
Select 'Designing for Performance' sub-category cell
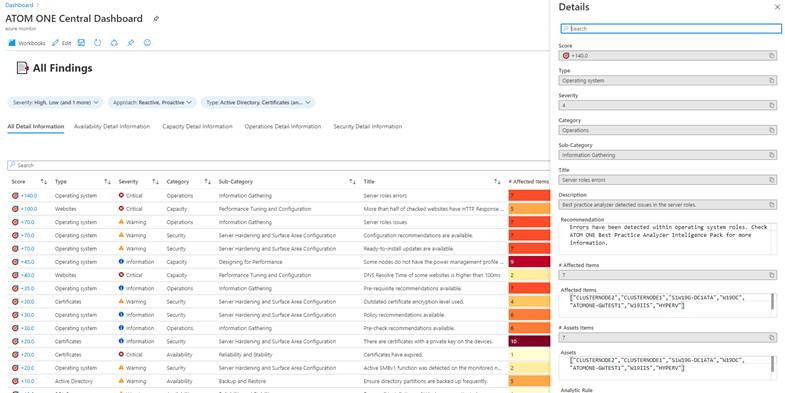coord(250,262)
